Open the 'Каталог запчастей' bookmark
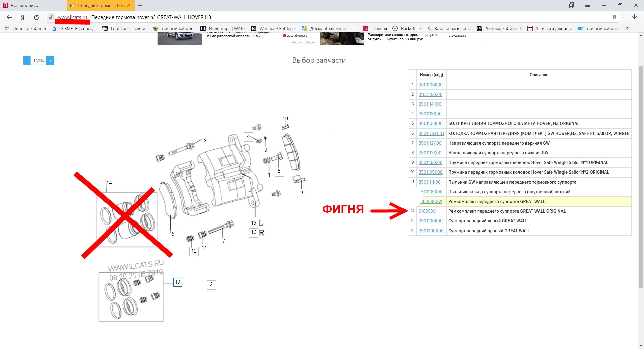Screen dimensions: 644x349 point(448,28)
